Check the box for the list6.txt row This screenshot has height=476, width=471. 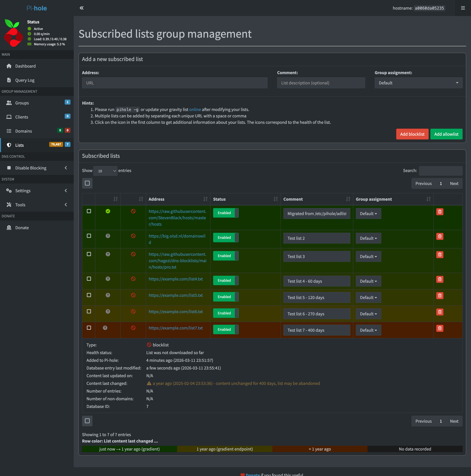pyautogui.click(x=89, y=311)
